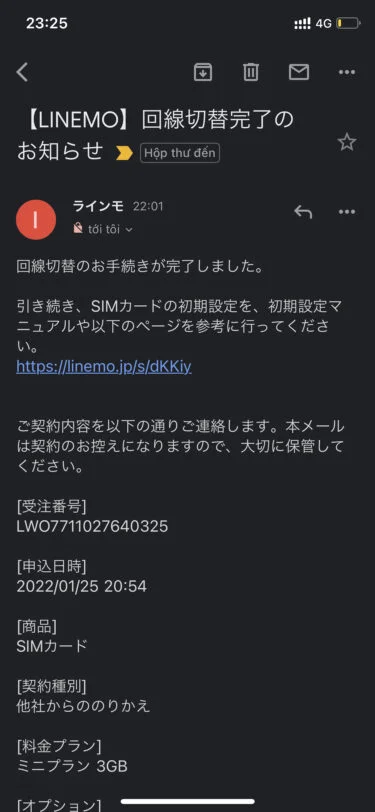Mark email as unread via envelope icon
Viewport: 375px width, 812px height.
tap(299, 72)
